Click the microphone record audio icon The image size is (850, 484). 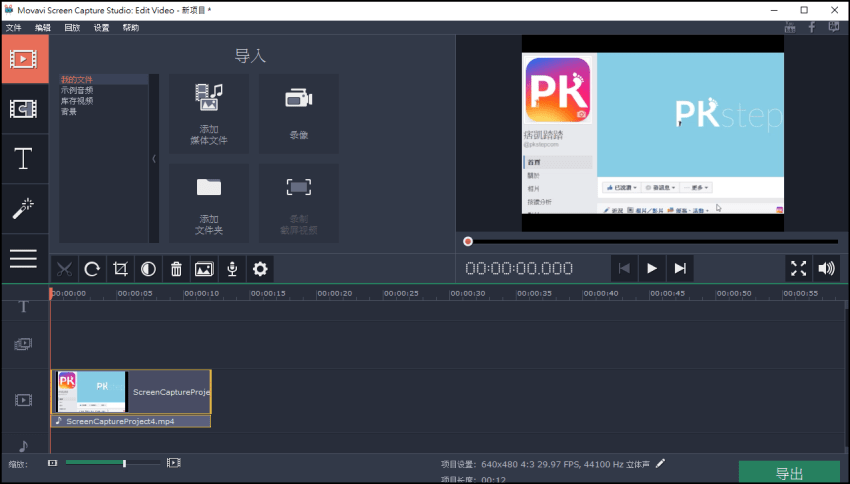pos(232,269)
